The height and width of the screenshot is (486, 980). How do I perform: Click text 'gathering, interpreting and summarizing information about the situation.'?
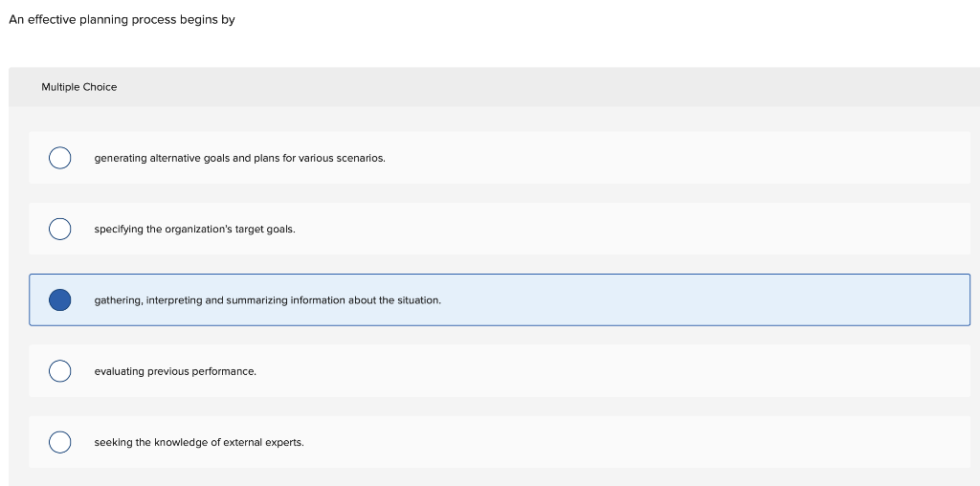268,300
